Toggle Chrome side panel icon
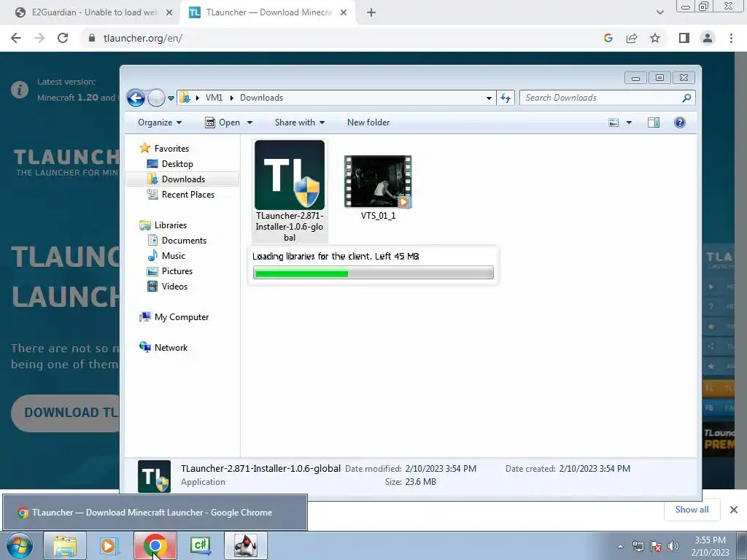Viewport: 747px width, 560px height. click(x=684, y=38)
